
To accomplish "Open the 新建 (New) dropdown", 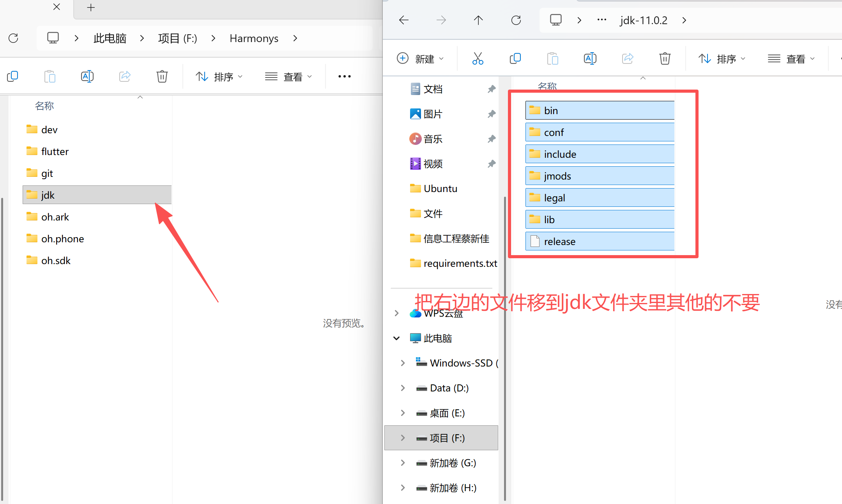I will [420, 59].
